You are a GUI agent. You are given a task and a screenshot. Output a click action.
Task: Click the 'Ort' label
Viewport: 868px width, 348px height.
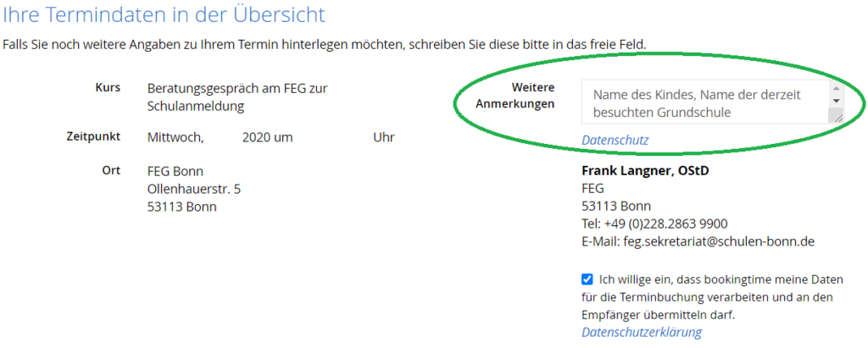(111, 170)
